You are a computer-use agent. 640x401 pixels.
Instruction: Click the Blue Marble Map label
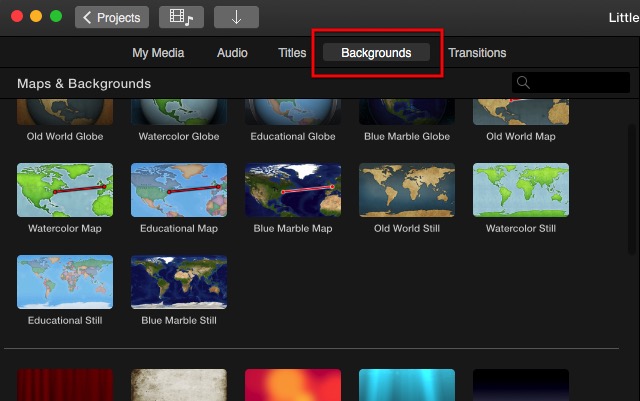coord(293,228)
